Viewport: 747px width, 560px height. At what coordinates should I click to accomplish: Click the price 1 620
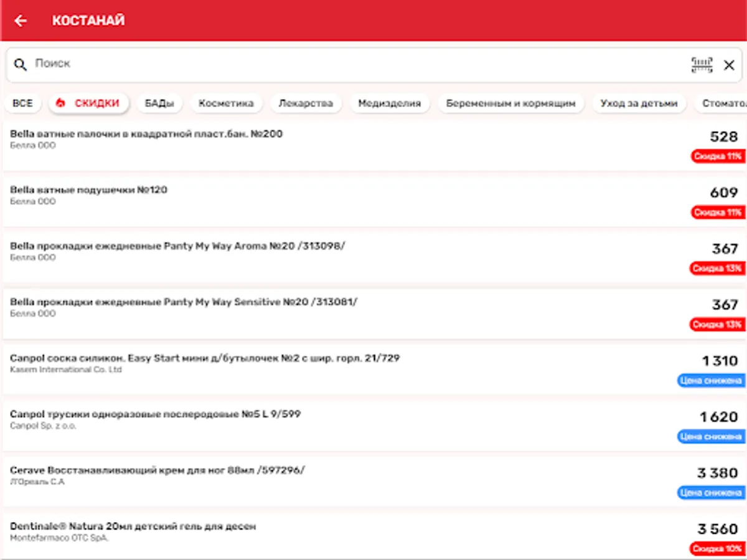tap(720, 417)
